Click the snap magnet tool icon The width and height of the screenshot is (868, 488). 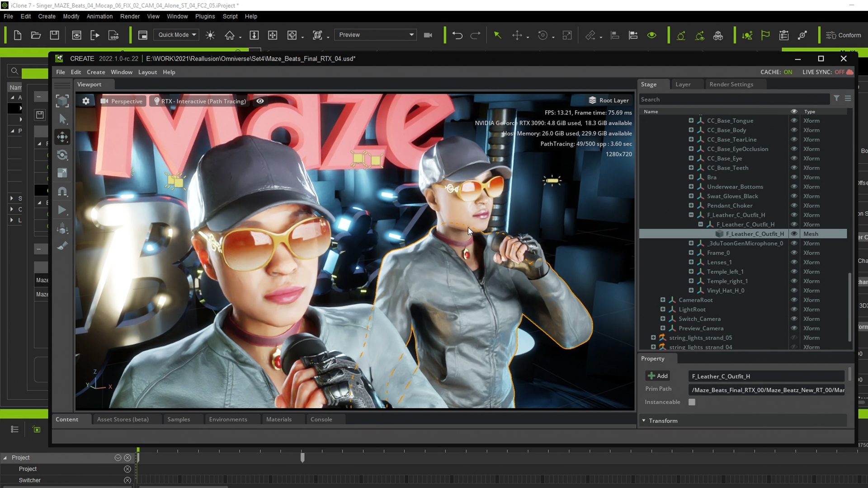pyautogui.click(x=62, y=192)
